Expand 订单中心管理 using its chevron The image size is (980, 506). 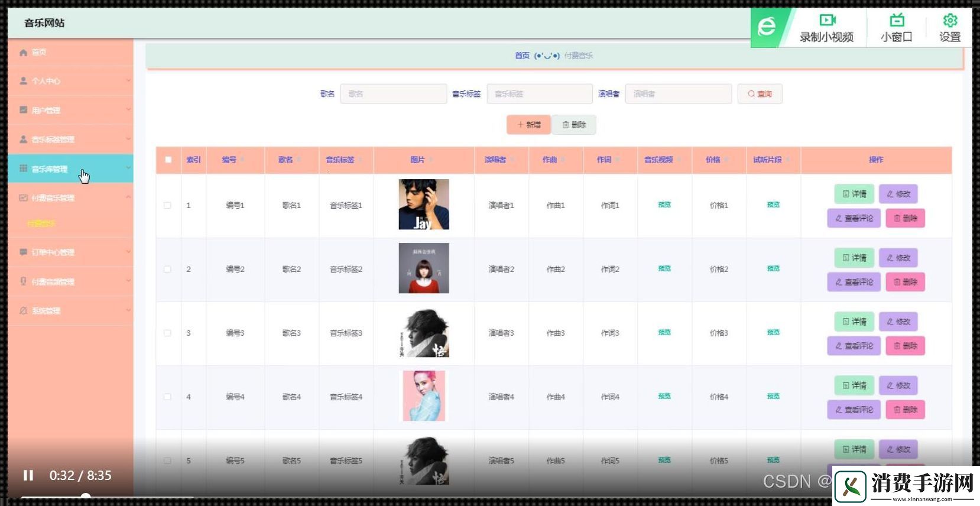pos(128,252)
